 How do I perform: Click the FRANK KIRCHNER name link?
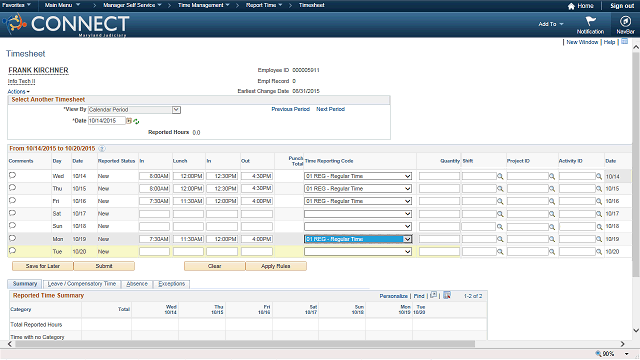click(38, 70)
